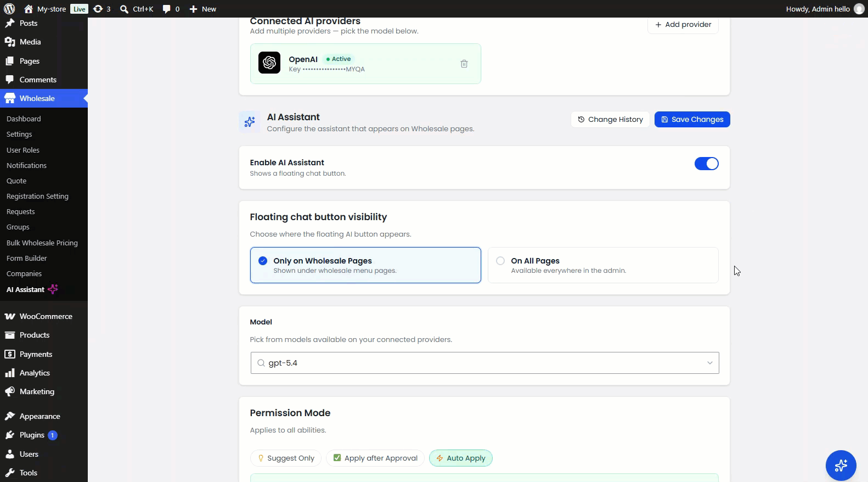Click the Add provider button
This screenshot has width=868, height=482.
[x=683, y=25]
